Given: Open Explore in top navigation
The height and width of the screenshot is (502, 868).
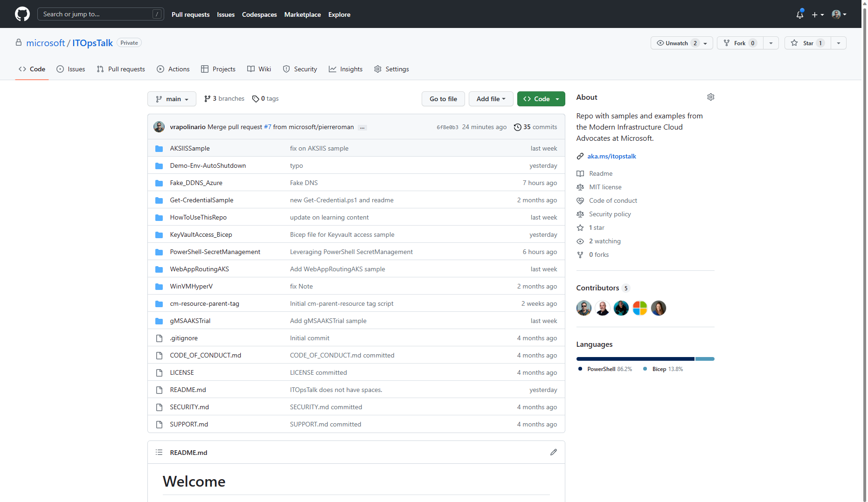Looking at the screenshot, I should coord(339,14).
